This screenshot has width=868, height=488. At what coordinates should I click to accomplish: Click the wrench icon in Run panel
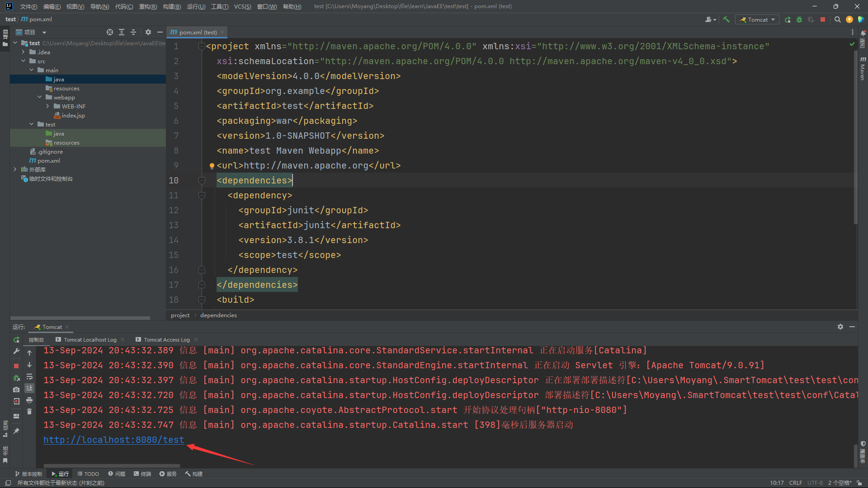16,351
